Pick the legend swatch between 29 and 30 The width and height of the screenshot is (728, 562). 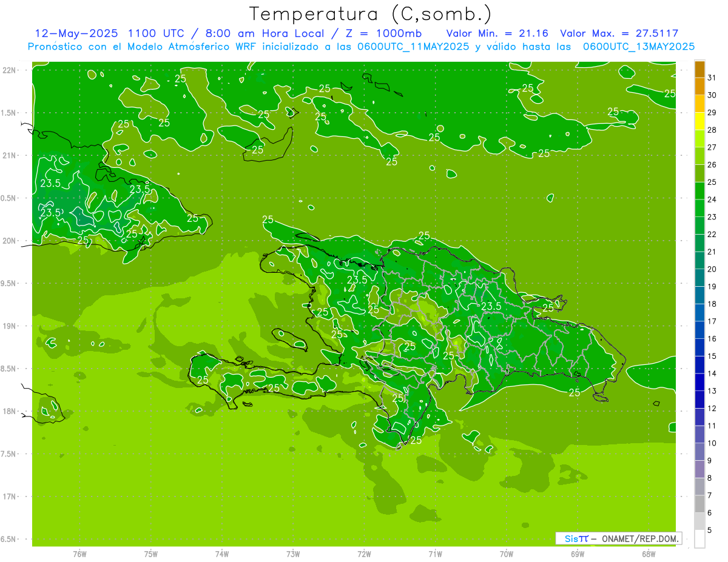[x=699, y=103]
